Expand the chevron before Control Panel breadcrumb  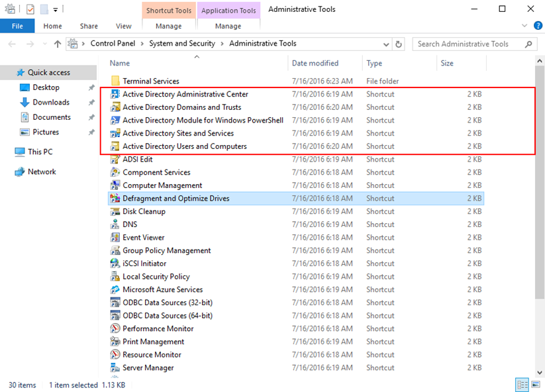[83, 44]
